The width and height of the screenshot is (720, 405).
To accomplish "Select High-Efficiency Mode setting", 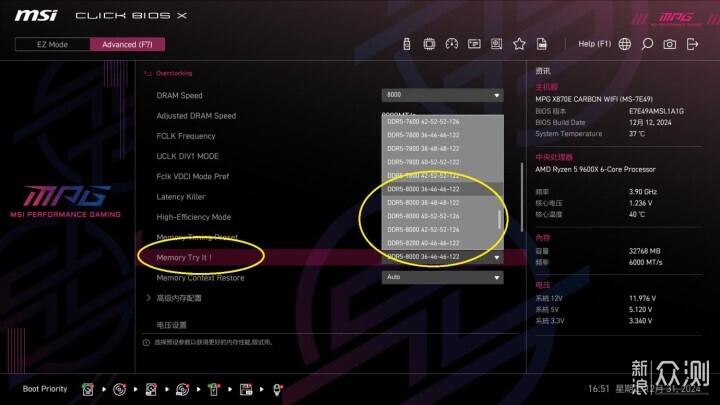I will click(x=193, y=217).
